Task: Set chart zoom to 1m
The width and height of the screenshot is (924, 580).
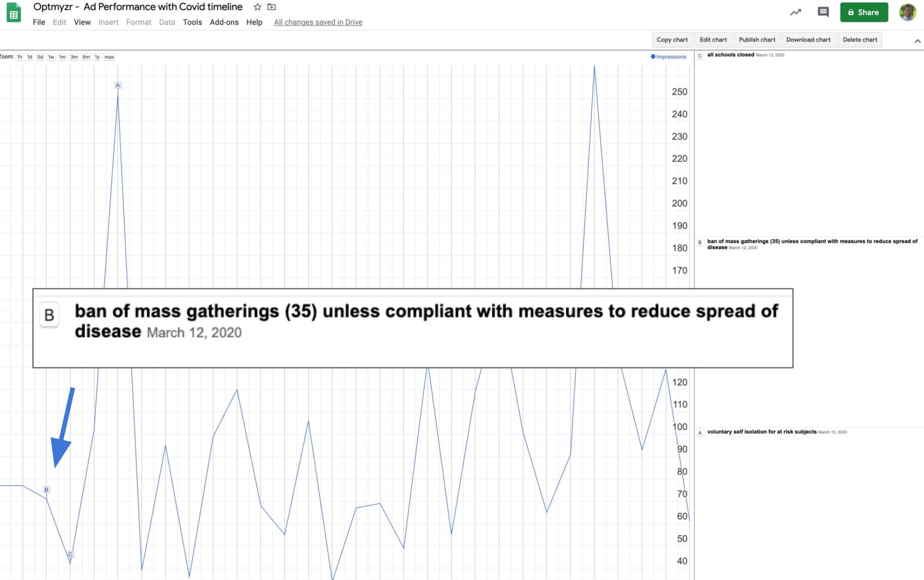Action: point(62,57)
